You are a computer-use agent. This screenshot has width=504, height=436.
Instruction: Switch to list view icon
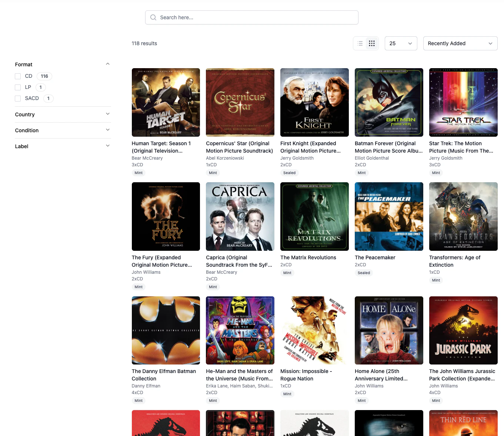[x=360, y=43]
